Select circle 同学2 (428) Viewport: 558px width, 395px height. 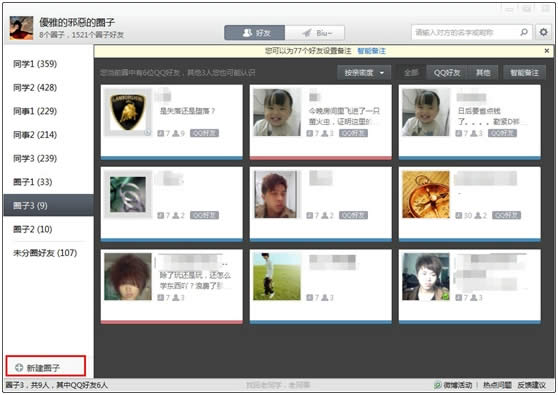pyautogui.click(x=48, y=88)
